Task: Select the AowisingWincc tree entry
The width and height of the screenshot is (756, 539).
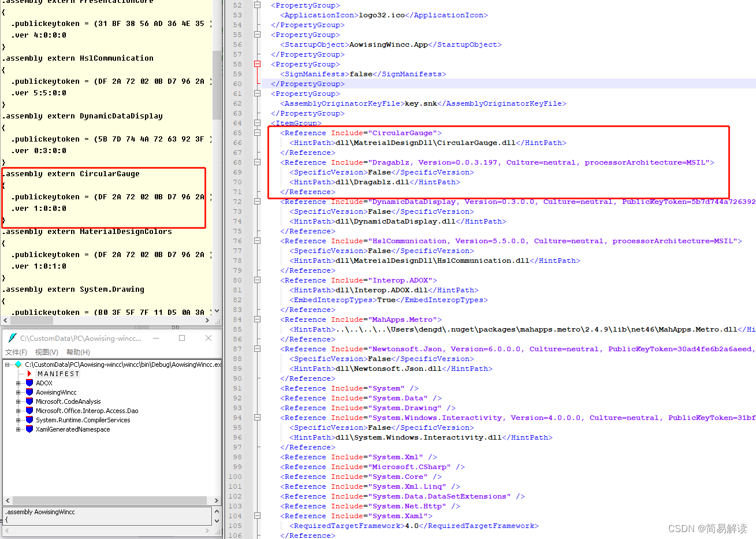Action: click(x=56, y=392)
